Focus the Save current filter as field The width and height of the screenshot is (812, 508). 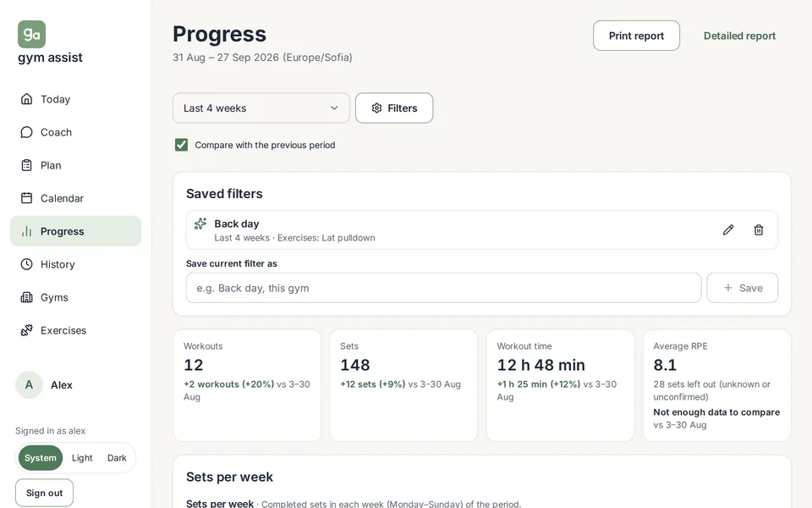pyautogui.click(x=443, y=288)
